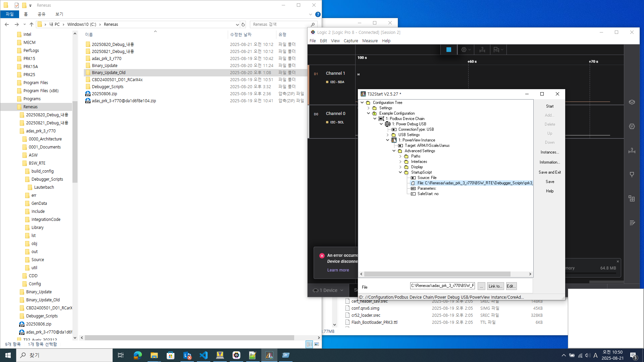644x362 pixels.
Task: Open Visual Studio Code from the taskbar
Action: 204,355
